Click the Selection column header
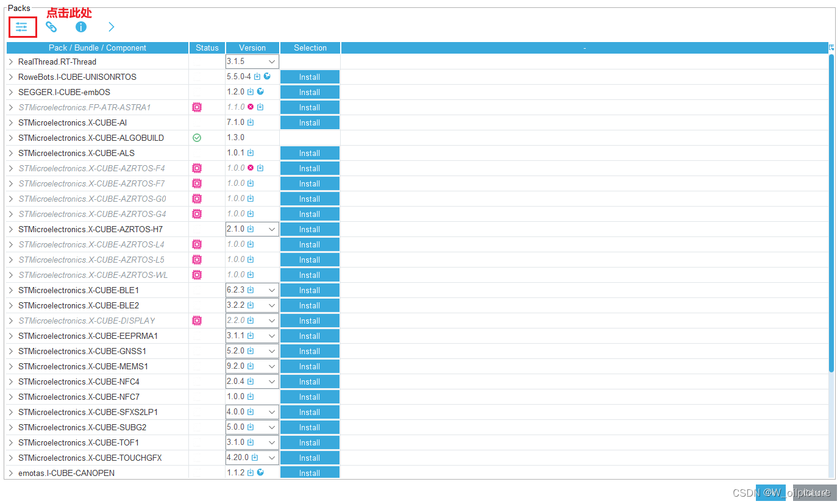The width and height of the screenshot is (840, 504). [310, 48]
